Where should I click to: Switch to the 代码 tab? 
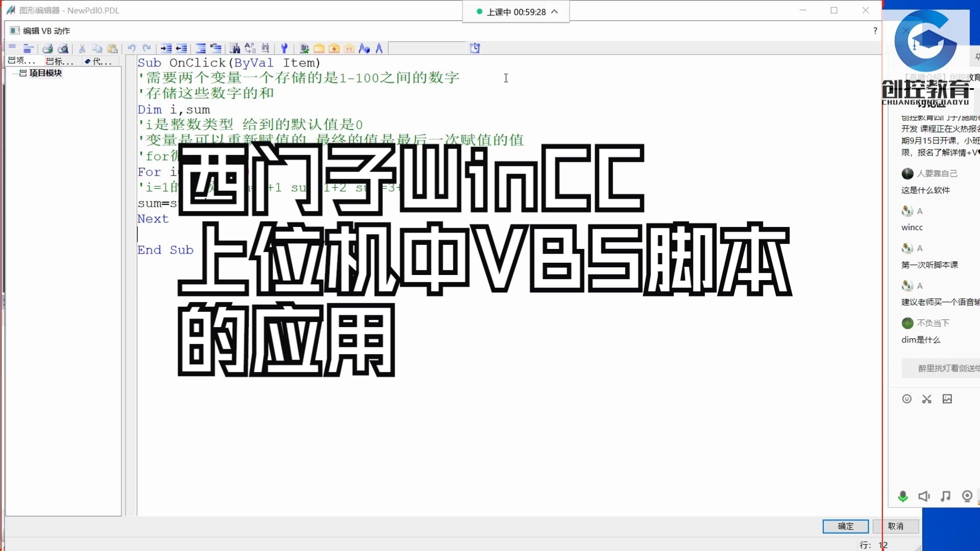[x=99, y=61]
